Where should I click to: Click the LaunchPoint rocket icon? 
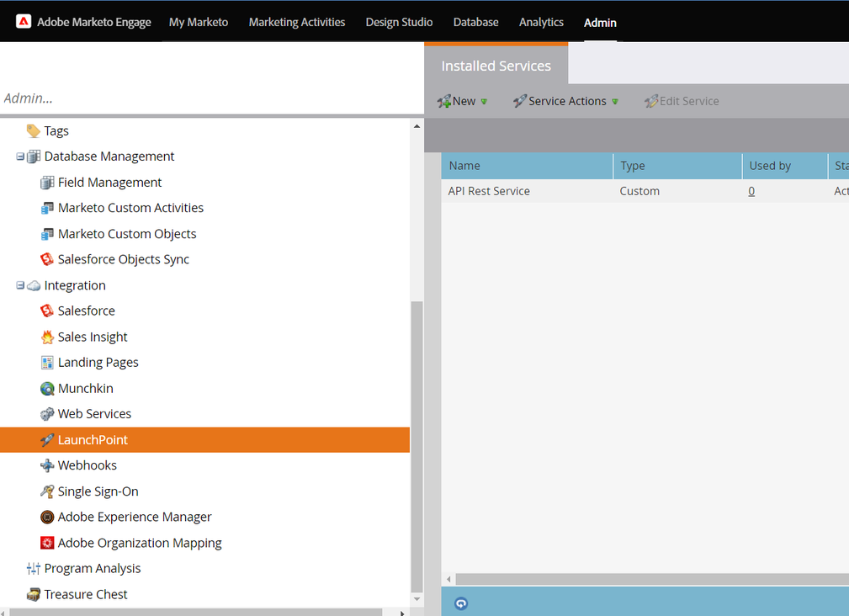(47, 439)
